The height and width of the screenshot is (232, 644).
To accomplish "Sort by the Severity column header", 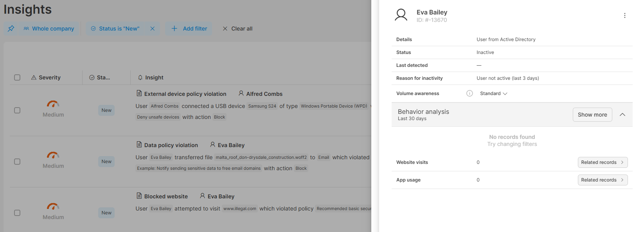I will [46, 77].
